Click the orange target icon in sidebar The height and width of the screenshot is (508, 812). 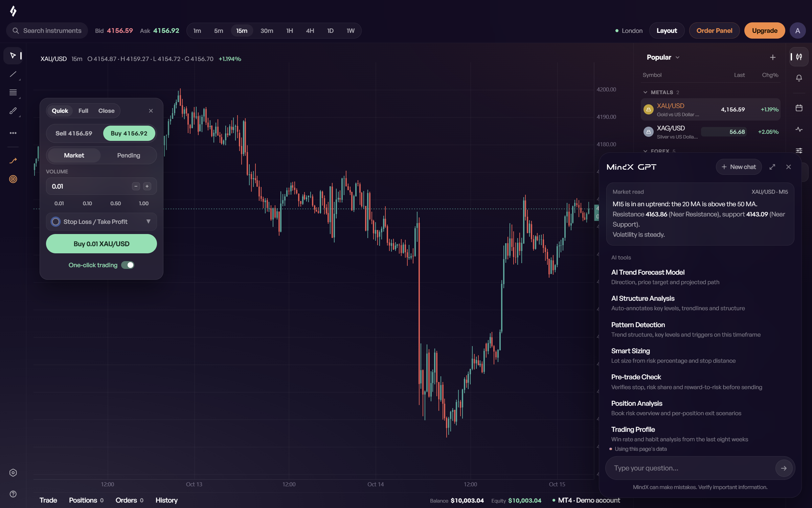click(13, 179)
